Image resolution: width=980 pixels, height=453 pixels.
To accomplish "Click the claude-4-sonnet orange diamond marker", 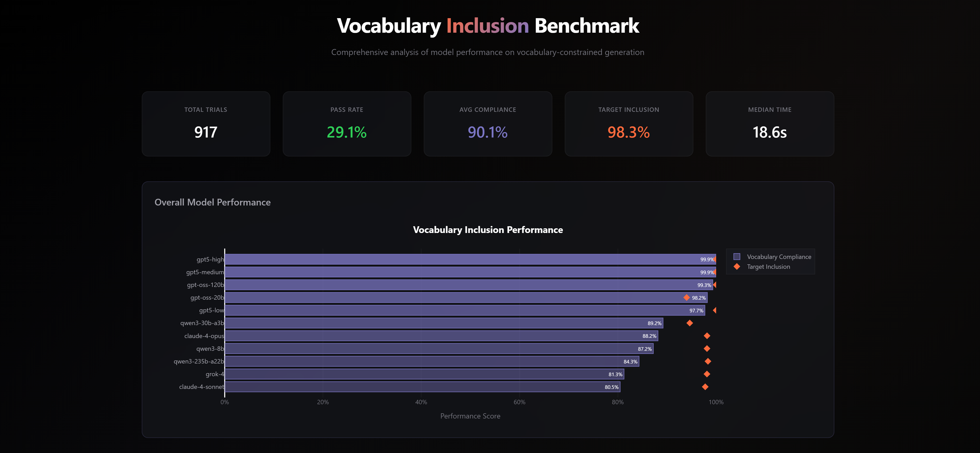I will coord(705,387).
